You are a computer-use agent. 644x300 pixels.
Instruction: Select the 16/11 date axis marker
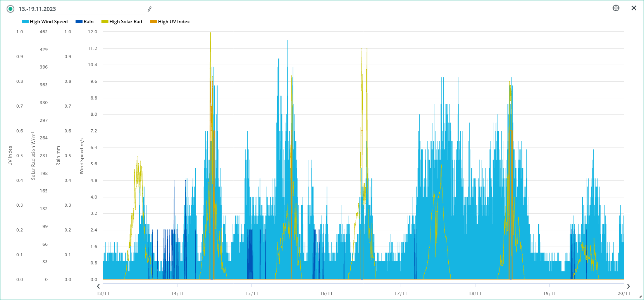(x=326, y=293)
